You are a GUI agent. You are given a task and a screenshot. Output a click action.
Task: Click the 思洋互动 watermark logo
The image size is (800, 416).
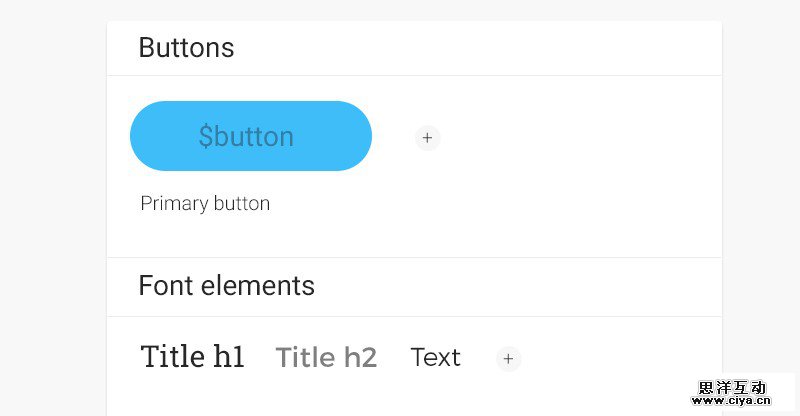point(732,387)
